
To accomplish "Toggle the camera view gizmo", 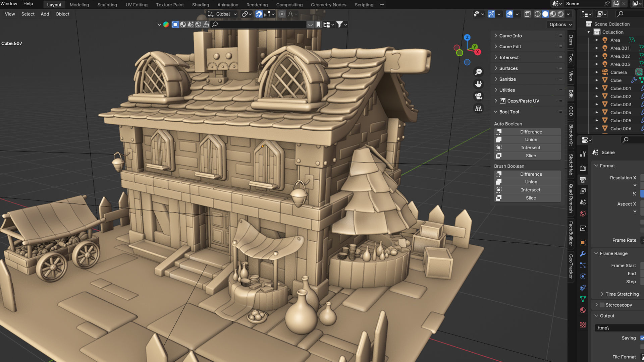I will [478, 96].
